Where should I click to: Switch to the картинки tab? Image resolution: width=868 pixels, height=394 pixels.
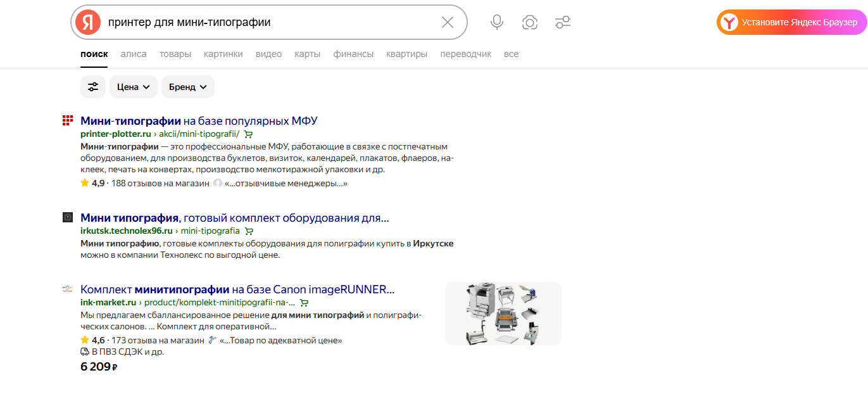(x=223, y=54)
